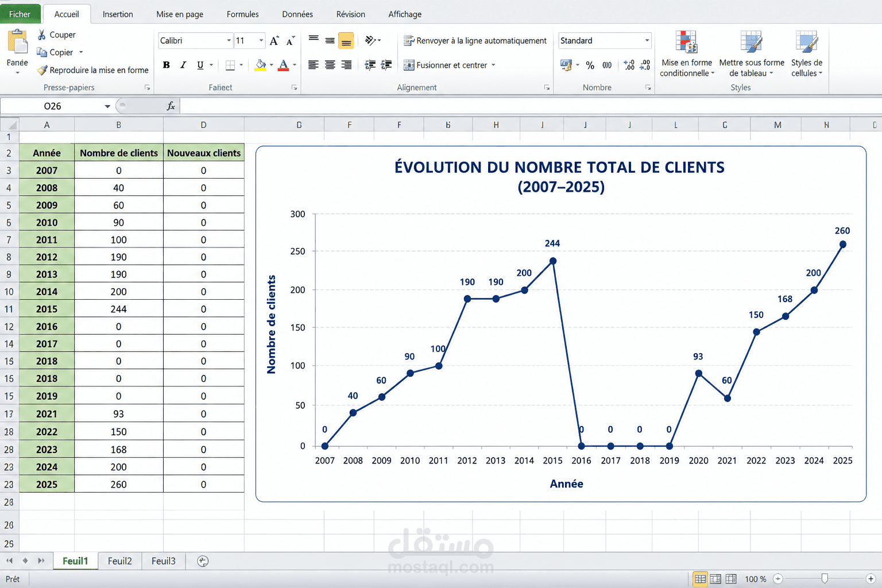Apply bold formatting

(167, 65)
